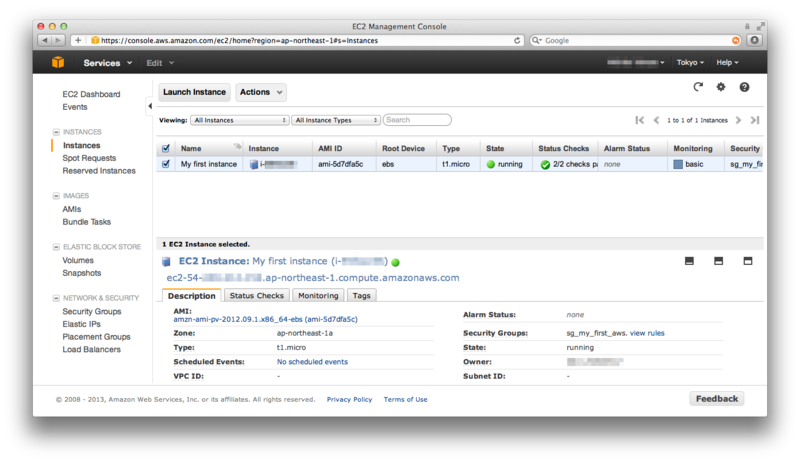800x462 pixels.
Task: Open the Privacy Policy link
Action: pyautogui.click(x=349, y=399)
